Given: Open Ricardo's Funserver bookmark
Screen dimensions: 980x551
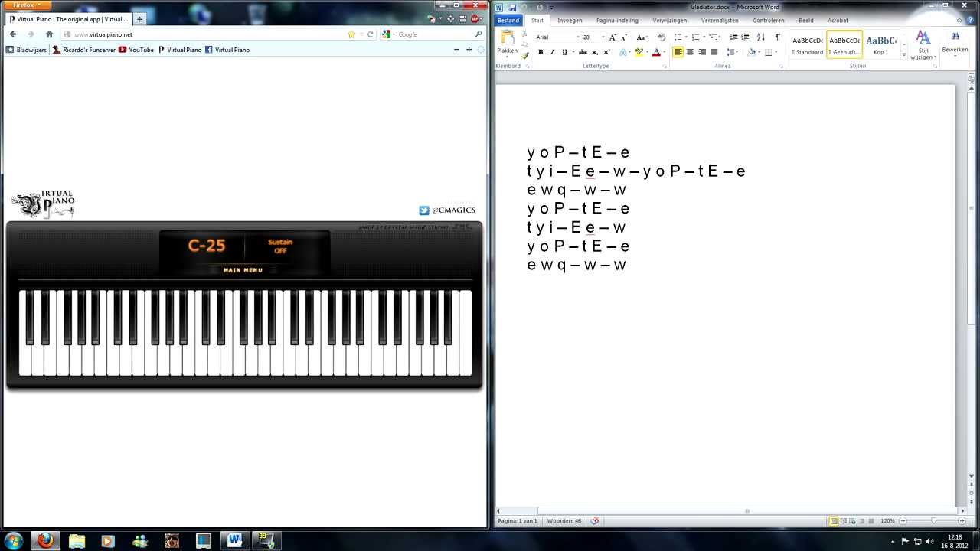Looking at the screenshot, I should pyautogui.click(x=84, y=50).
